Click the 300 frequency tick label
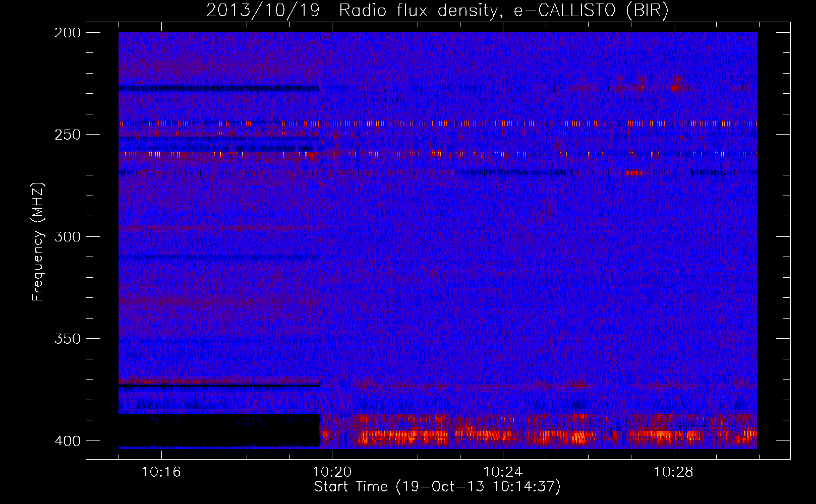Viewport: 816px width, 504px height. (68, 237)
